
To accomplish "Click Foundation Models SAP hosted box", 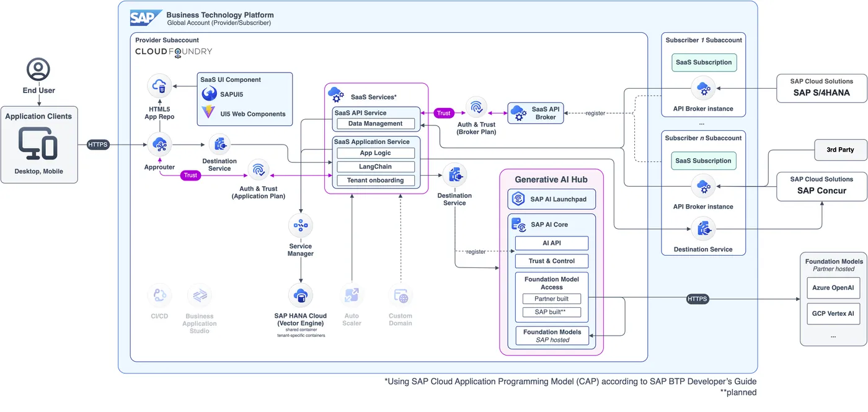I will point(552,336).
